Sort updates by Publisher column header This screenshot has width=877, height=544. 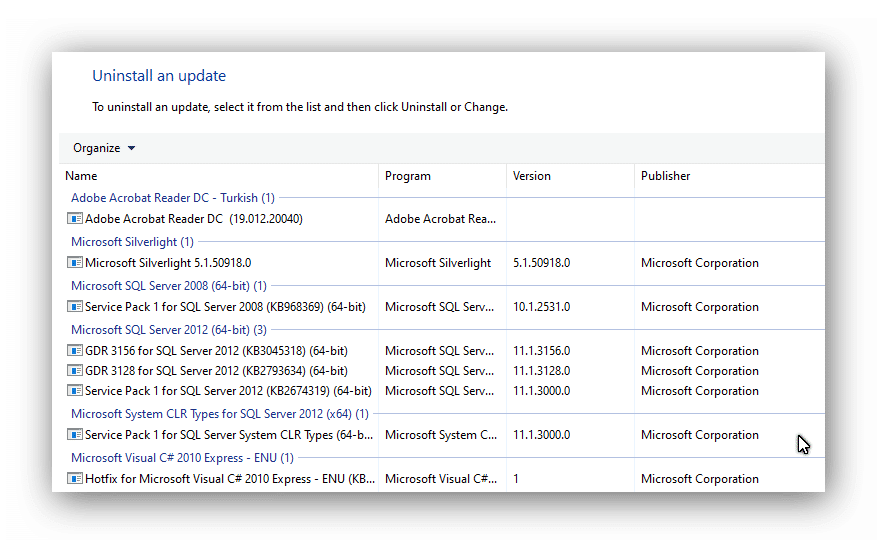coord(666,176)
